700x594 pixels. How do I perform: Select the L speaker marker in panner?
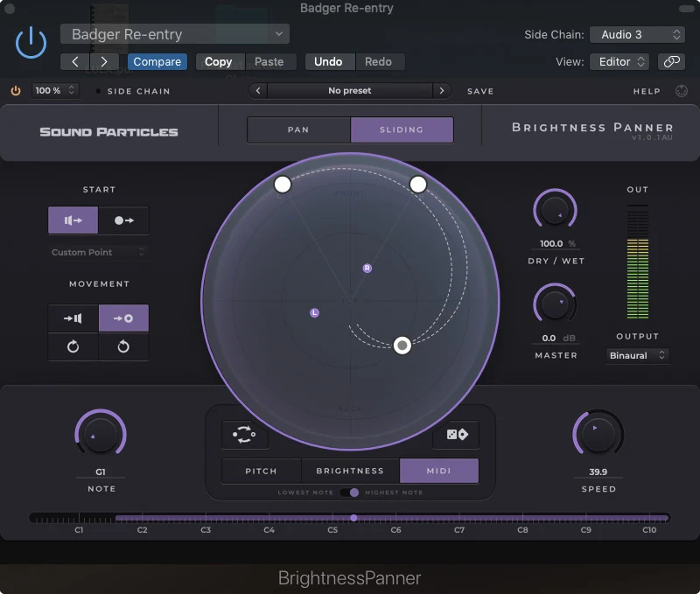point(314,313)
